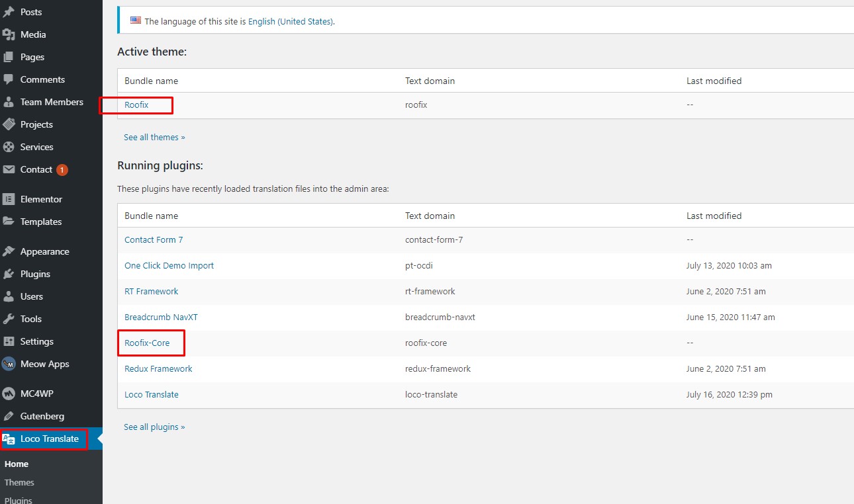Click the Media icon in sidebar

click(x=9, y=34)
